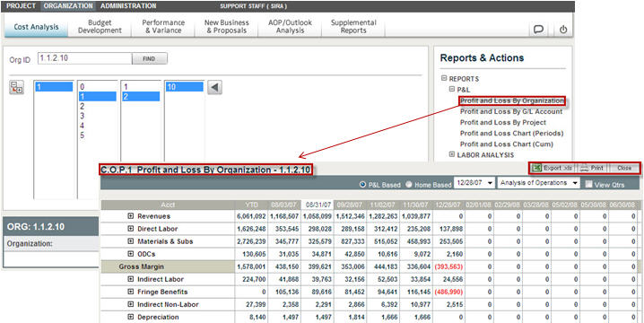Close the Profit and Loss report
This screenshot has width=644, height=323.
624,168
